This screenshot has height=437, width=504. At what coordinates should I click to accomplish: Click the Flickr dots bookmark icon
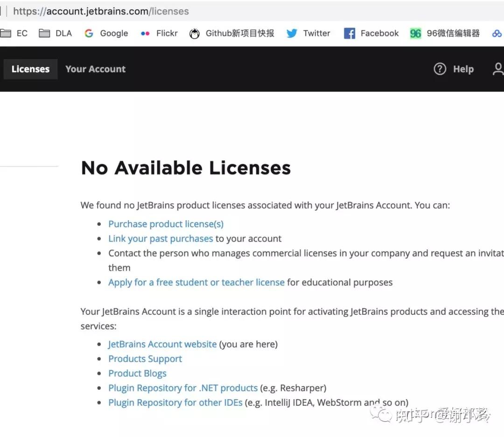pos(145,33)
